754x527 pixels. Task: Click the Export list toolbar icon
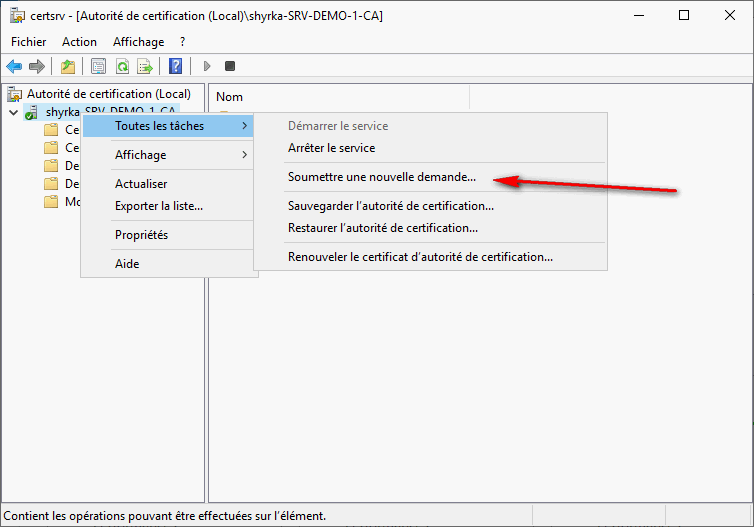click(x=145, y=66)
